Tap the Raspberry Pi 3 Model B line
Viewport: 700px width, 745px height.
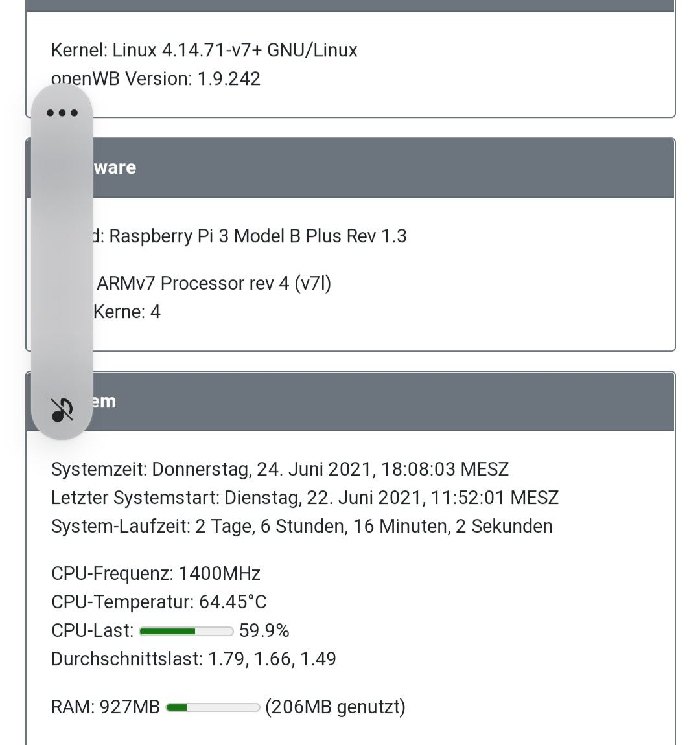coord(257,236)
